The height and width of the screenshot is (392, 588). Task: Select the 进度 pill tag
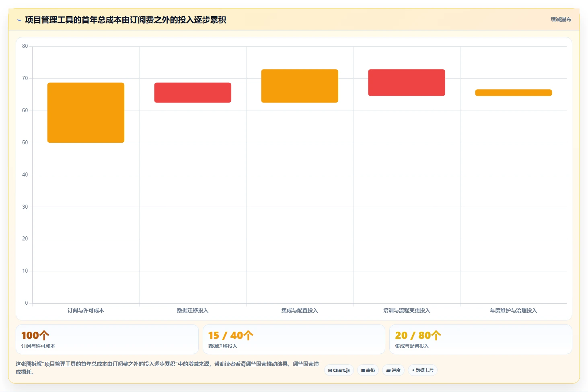[393, 370]
